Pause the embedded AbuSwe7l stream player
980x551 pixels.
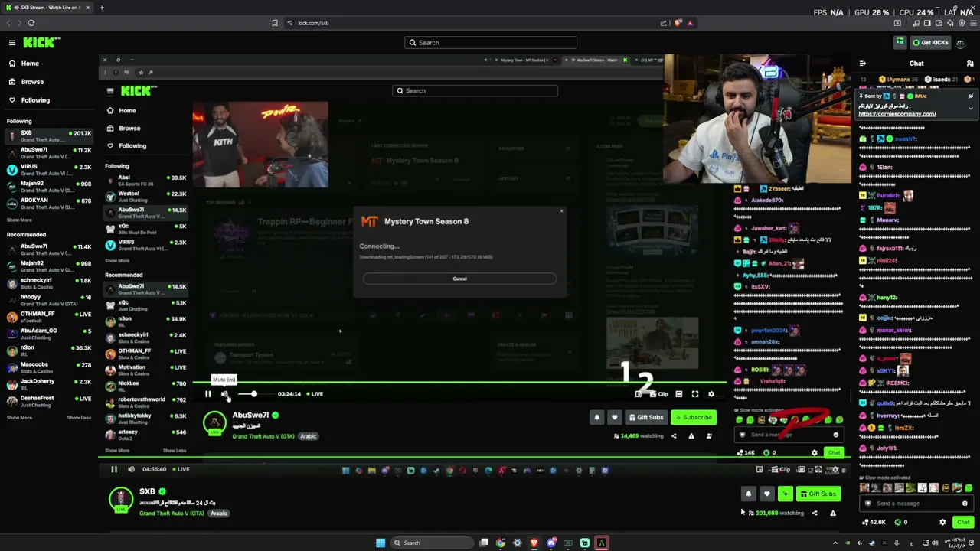click(208, 394)
